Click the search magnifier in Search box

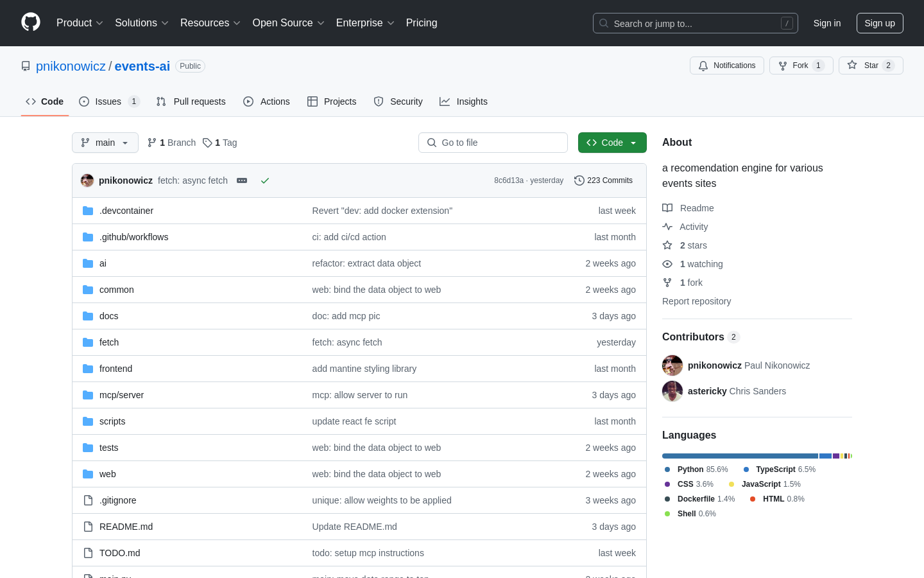click(x=604, y=23)
